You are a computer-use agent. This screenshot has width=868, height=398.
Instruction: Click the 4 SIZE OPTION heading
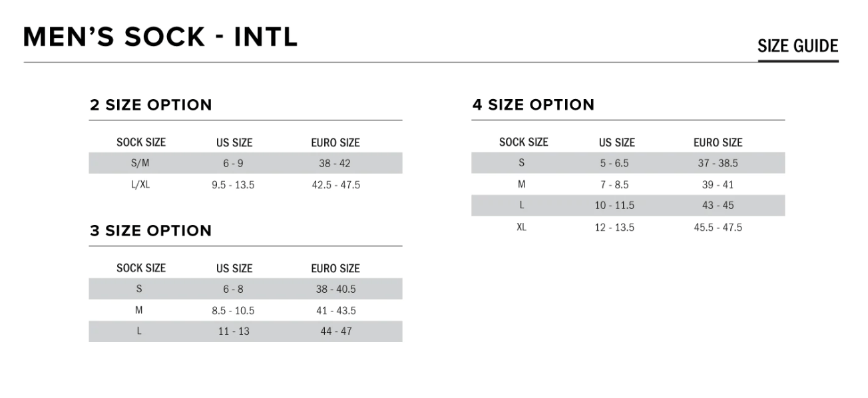tap(534, 104)
